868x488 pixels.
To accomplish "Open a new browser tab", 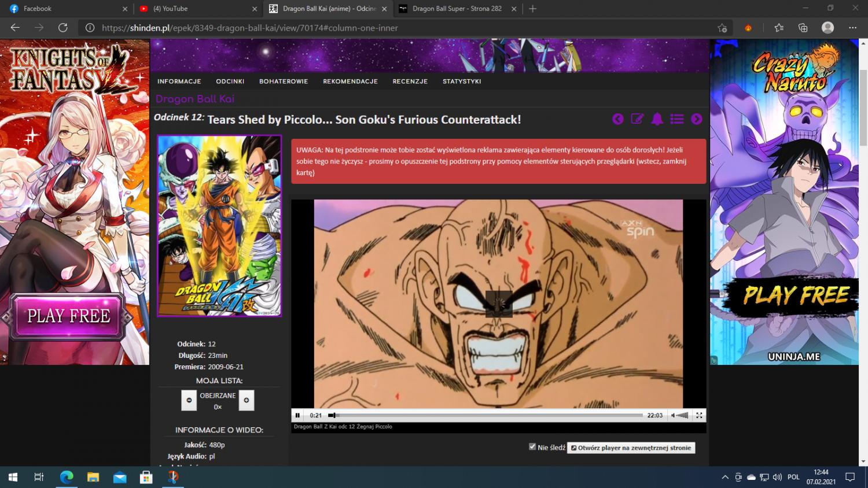I will coord(533,9).
